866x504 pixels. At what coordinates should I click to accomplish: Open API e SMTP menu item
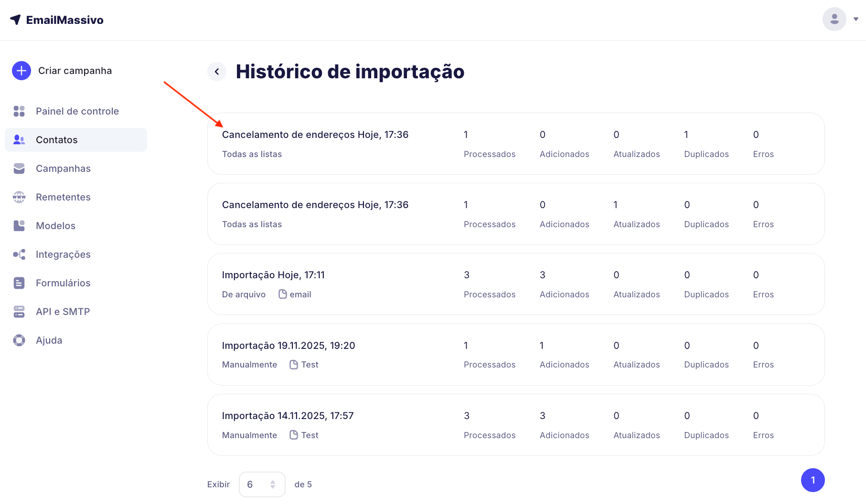(x=63, y=312)
